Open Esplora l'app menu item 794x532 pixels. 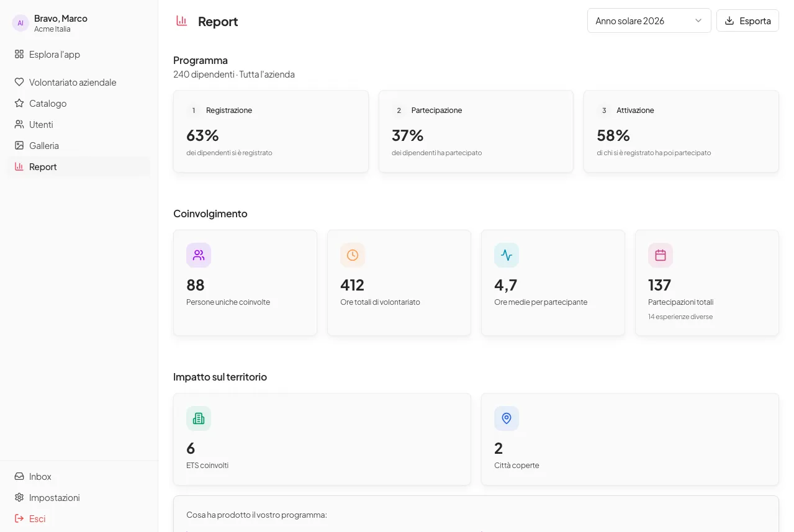[78, 54]
